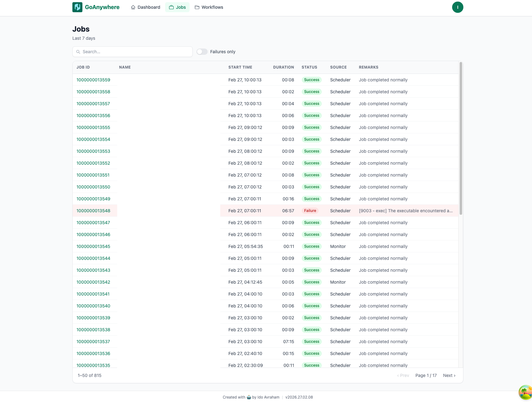The image size is (532, 402).
Task: Sort jobs by the DURATION column
Action: pos(283,67)
